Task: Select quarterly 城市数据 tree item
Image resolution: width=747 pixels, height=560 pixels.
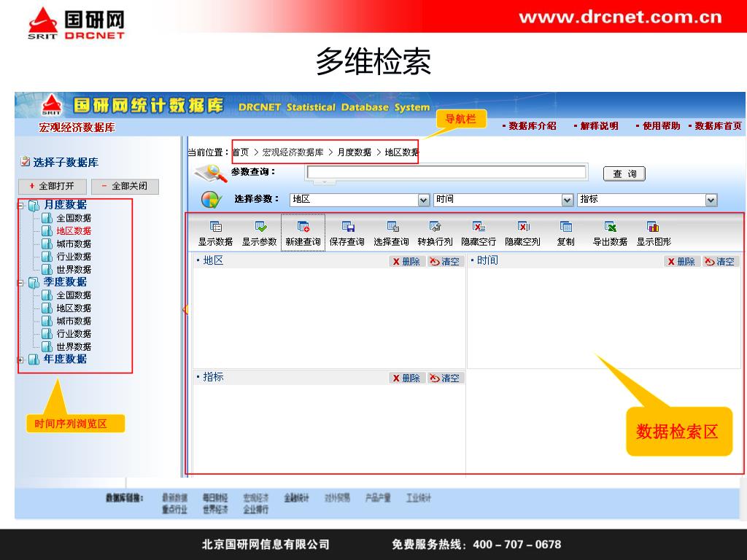Action: coord(74,321)
